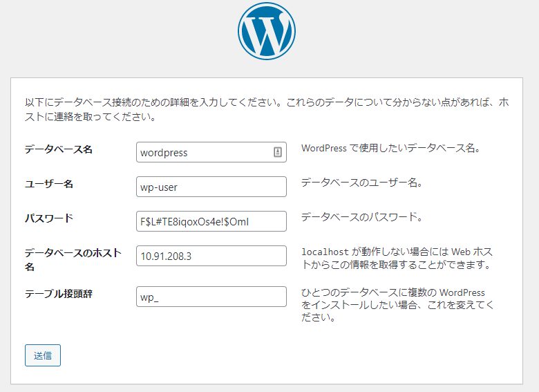This screenshot has height=392, width=539.
Task: Click the データベース名 label
Action: click(x=59, y=149)
